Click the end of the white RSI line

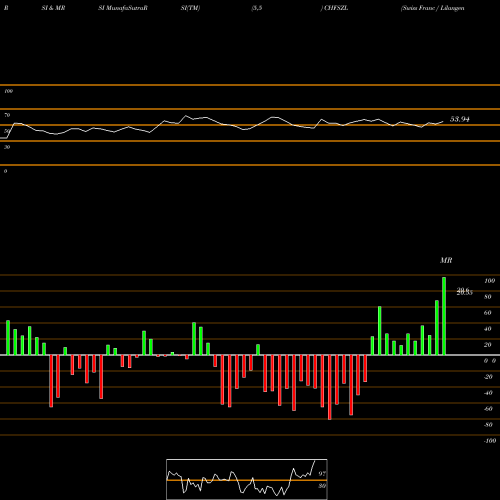pyautogui.click(x=443, y=121)
